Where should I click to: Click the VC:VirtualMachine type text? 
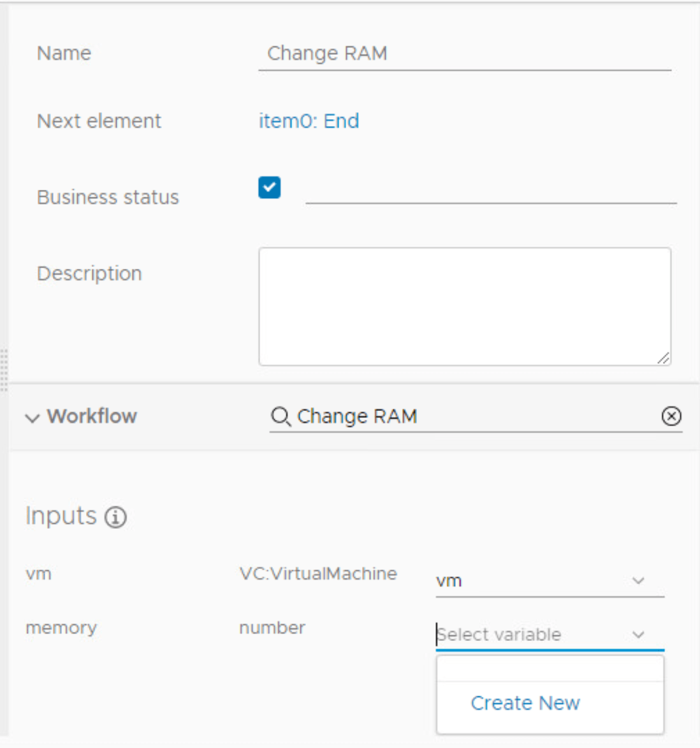(318, 573)
